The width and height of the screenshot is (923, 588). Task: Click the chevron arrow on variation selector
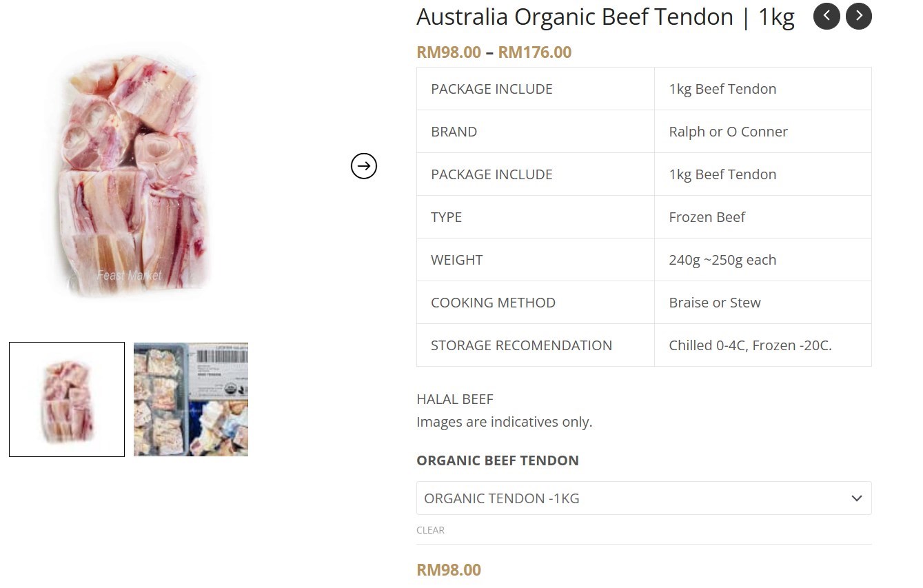click(x=857, y=498)
